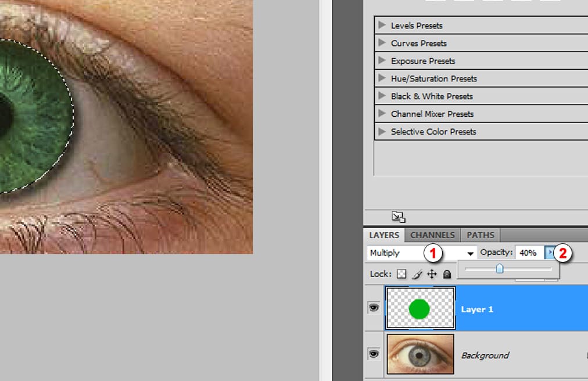Click the opacity slider handle

point(499,269)
